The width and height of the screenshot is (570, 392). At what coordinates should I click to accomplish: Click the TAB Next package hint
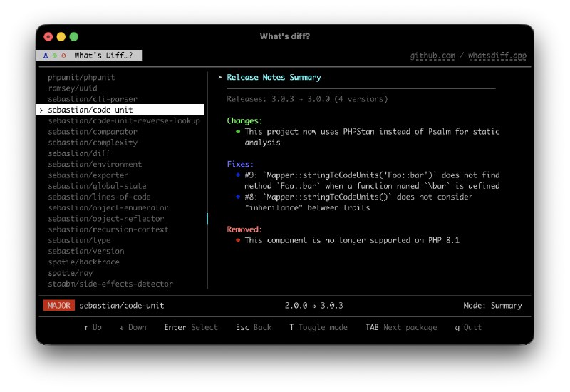[x=401, y=327]
